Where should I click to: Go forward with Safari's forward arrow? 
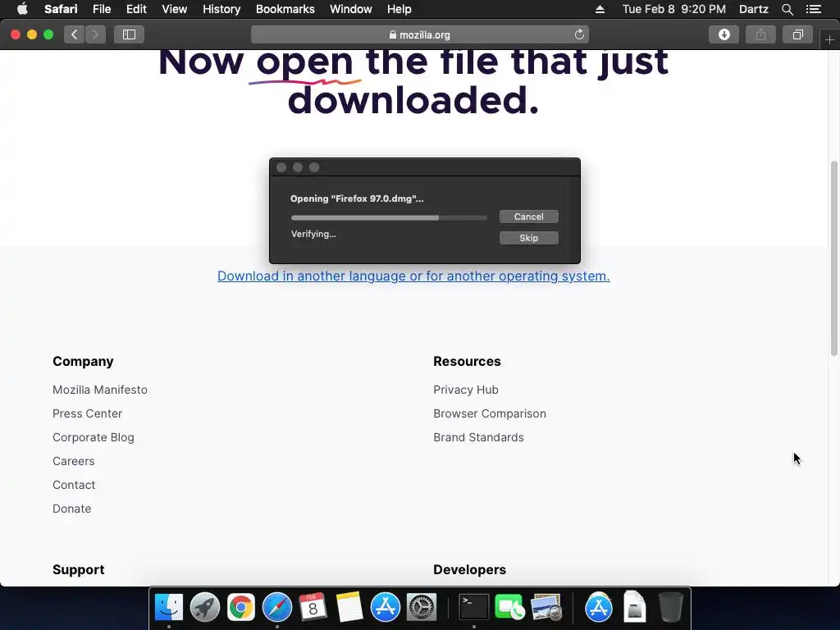(x=95, y=34)
